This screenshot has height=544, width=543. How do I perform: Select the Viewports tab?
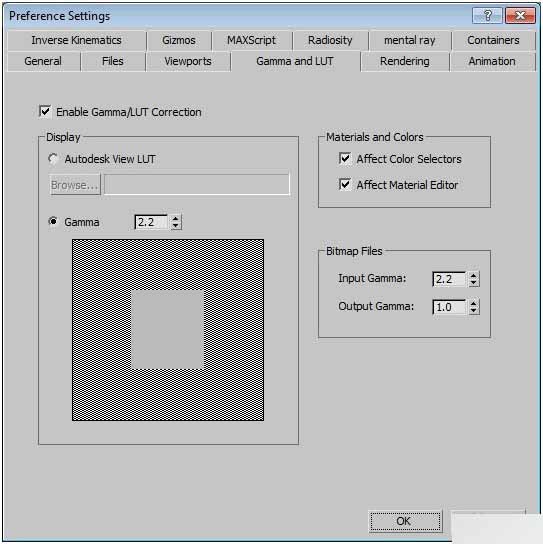[x=188, y=61]
